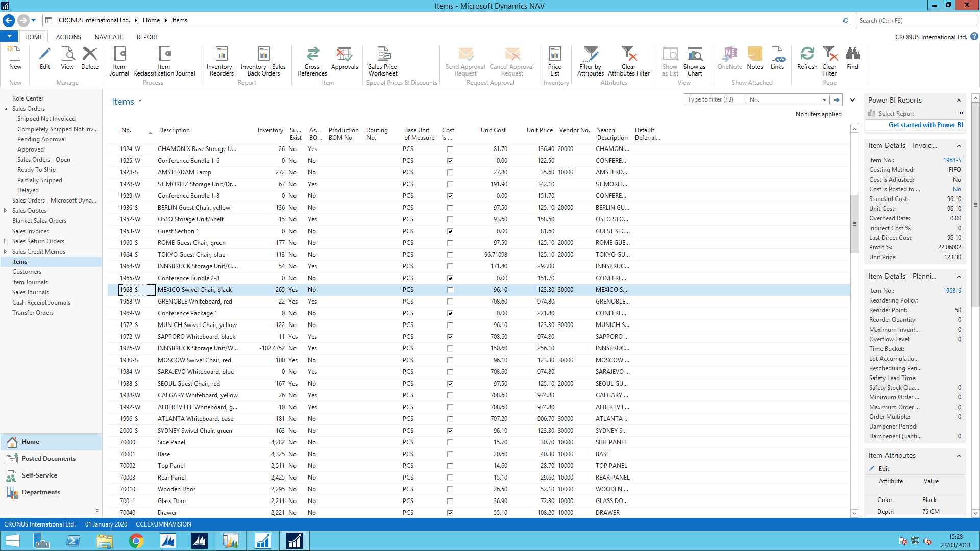Open Item Reclassification Journal
This screenshot has width=980, height=551.
click(164, 61)
